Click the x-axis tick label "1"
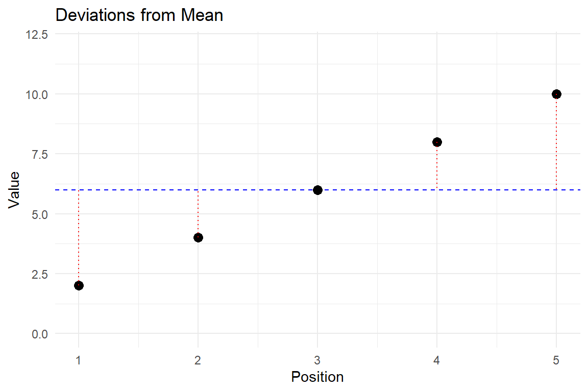Screen dimensions: 588x392 pyautogui.click(x=79, y=360)
